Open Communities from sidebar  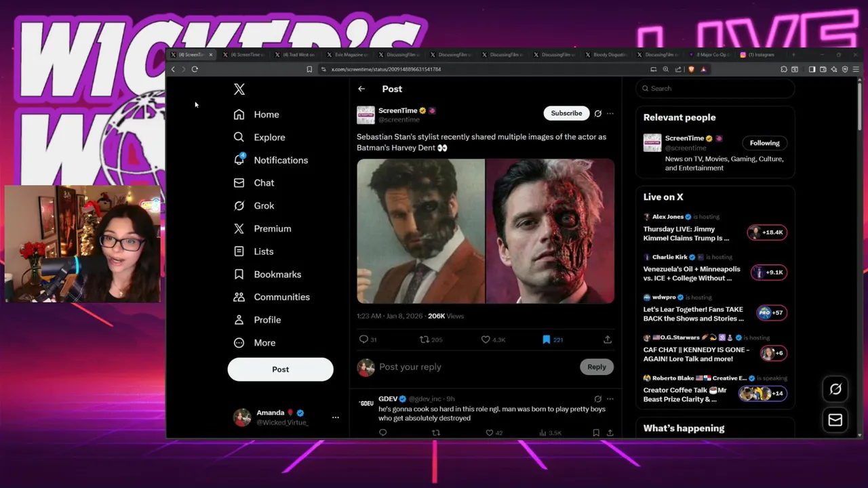[x=271, y=297]
